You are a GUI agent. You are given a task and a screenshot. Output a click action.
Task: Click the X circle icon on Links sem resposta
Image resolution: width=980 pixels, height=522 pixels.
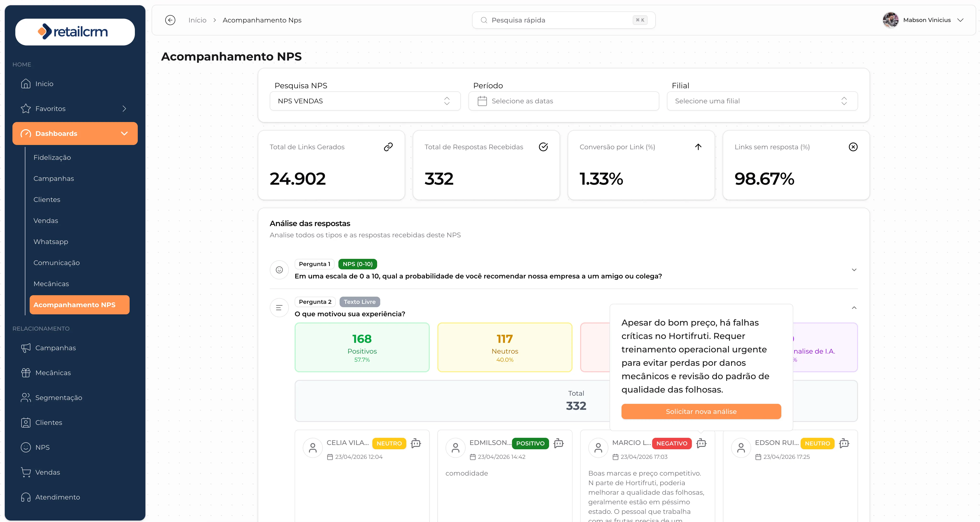pos(853,147)
